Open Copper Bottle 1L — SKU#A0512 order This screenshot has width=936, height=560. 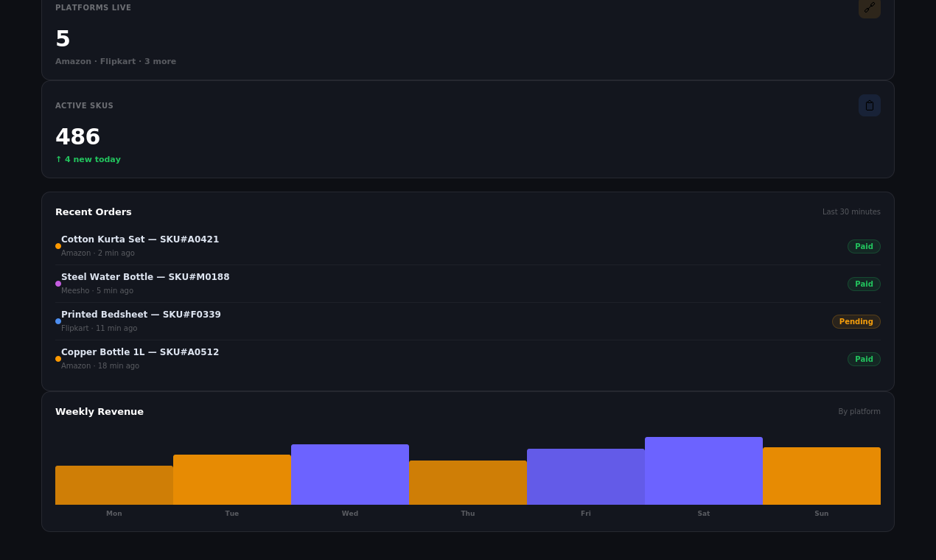click(468, 359)
